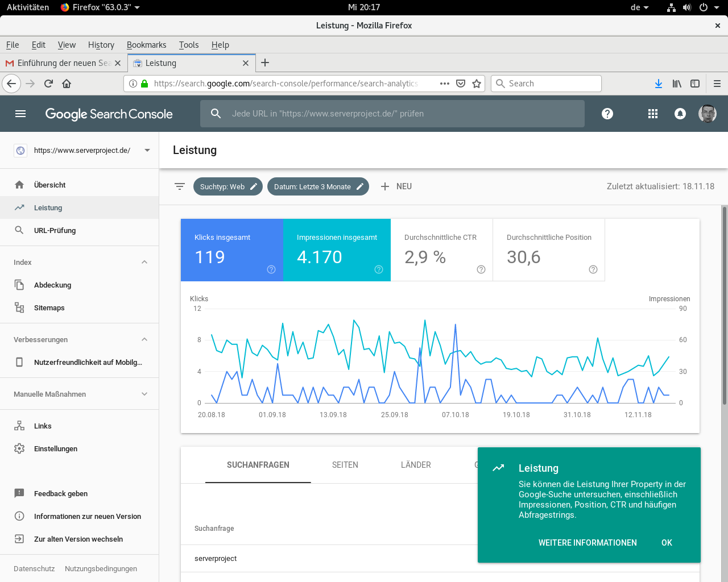
Task: Toggle the Klicks insgesamt metric card
Action: click(x=231, y=250)
